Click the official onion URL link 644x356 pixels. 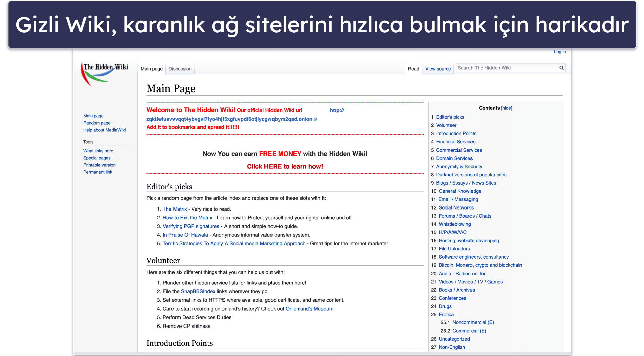point(229,119)
